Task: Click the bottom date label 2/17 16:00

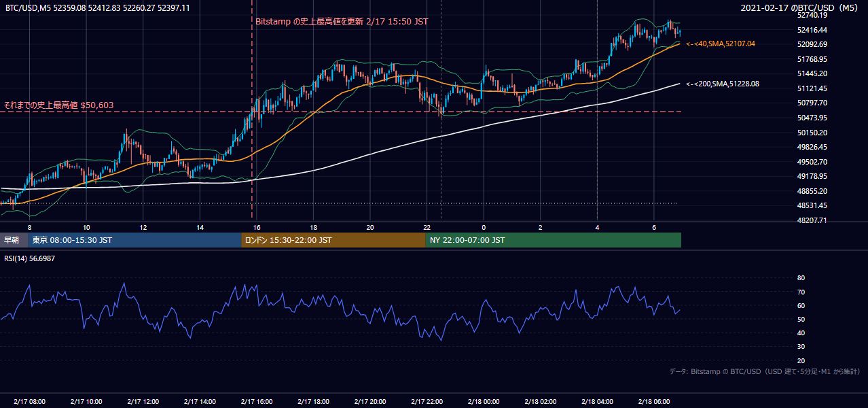Action: [256, 402]
